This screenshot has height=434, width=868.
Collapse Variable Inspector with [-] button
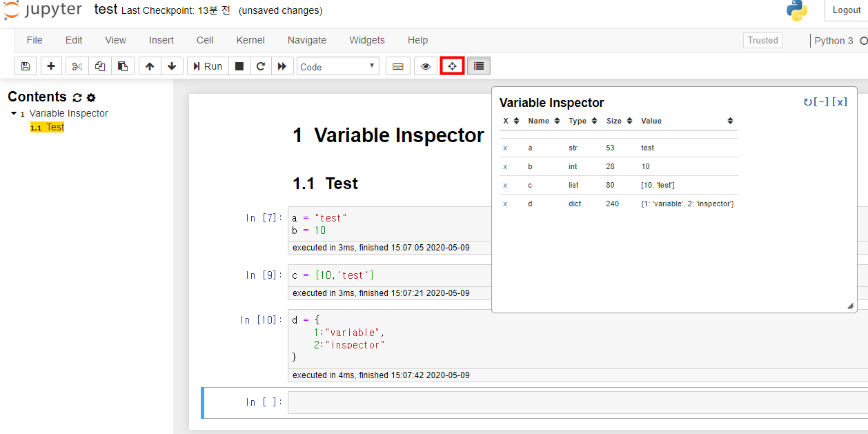(x=821, y=102)
